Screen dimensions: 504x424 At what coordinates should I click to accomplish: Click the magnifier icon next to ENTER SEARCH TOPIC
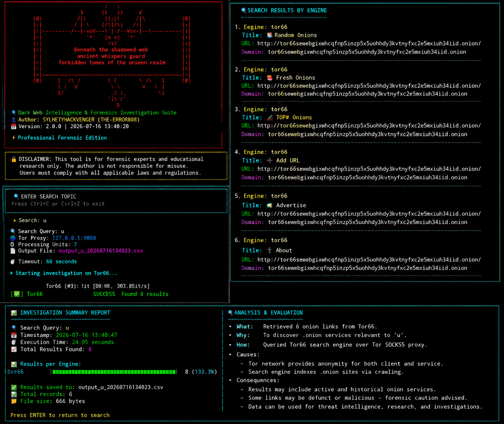[16, 197]
